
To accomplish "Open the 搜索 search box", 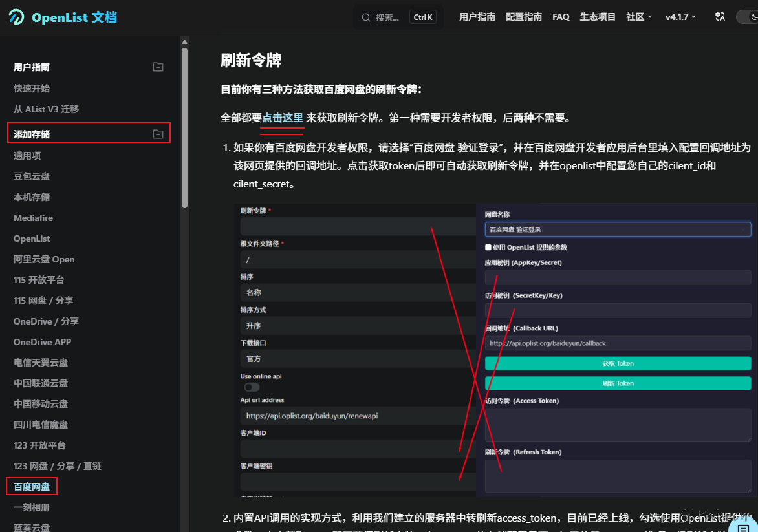I will (398, 17).
